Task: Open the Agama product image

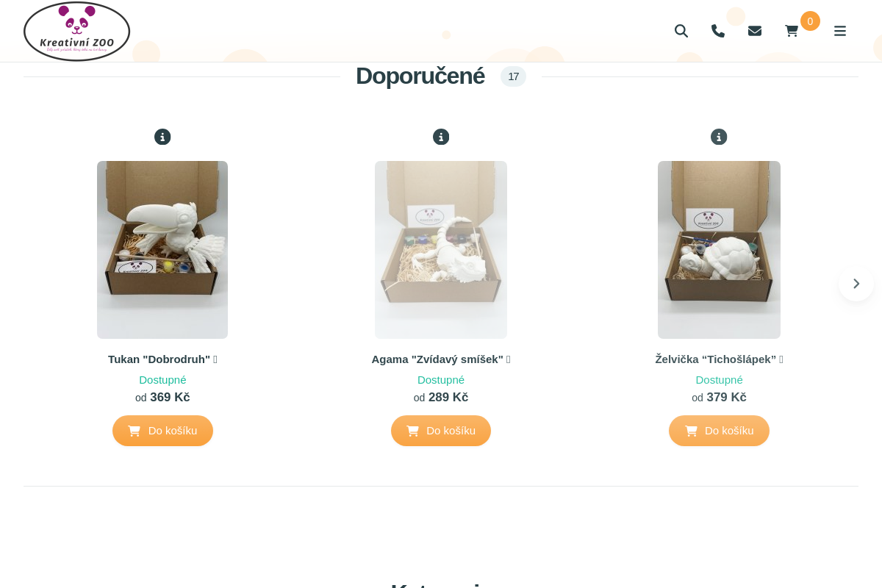Action: point(441,250)
